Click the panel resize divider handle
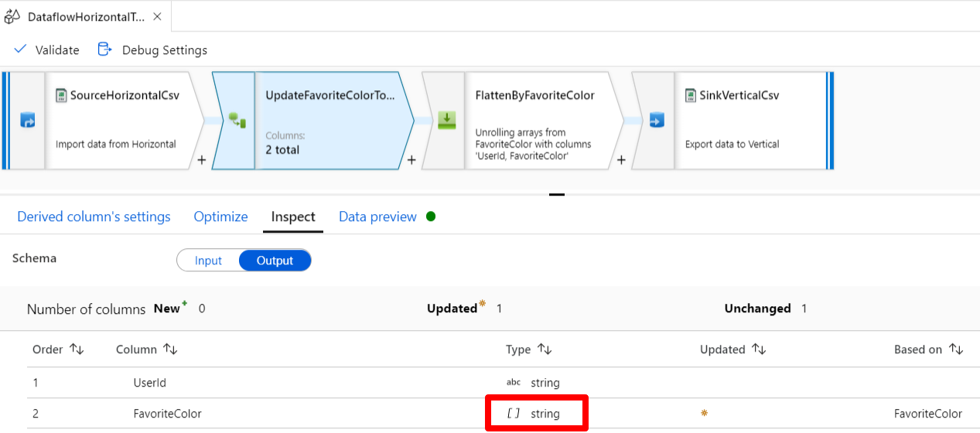 (x=556, y=194)
